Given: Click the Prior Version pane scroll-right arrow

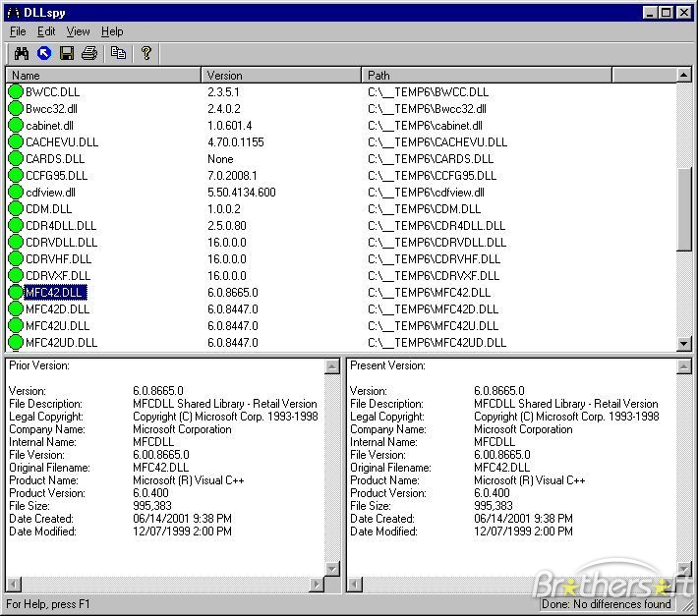Looking at the screenshot, I should [317, 584].
